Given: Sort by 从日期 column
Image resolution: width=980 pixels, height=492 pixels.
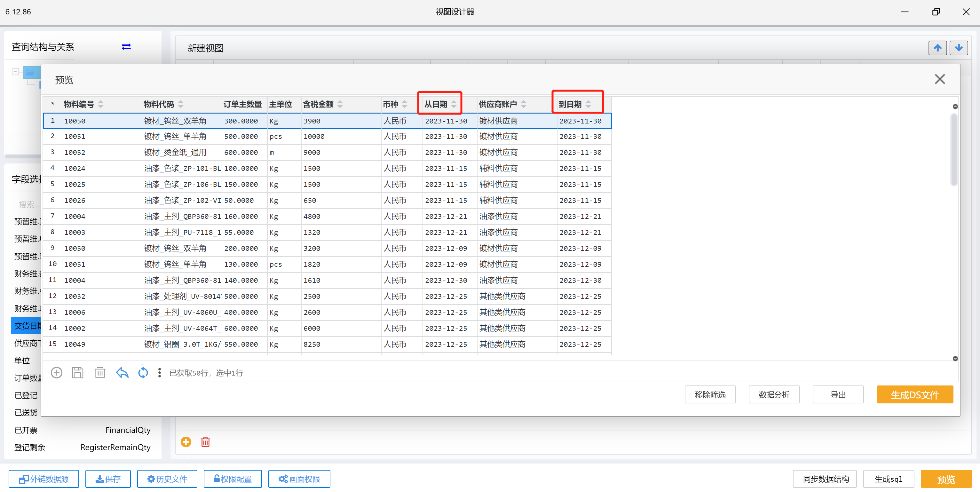Looking at the screenshot, I should [454, 104].
